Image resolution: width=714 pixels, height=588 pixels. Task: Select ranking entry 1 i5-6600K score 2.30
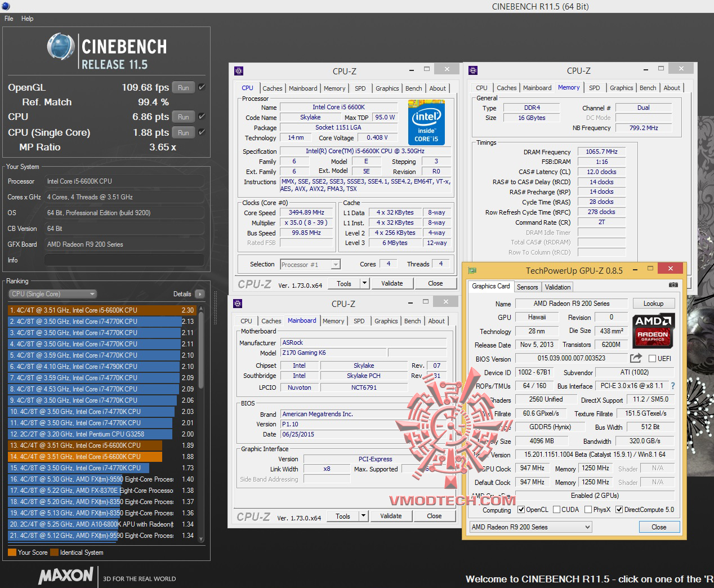coord(102,310)
